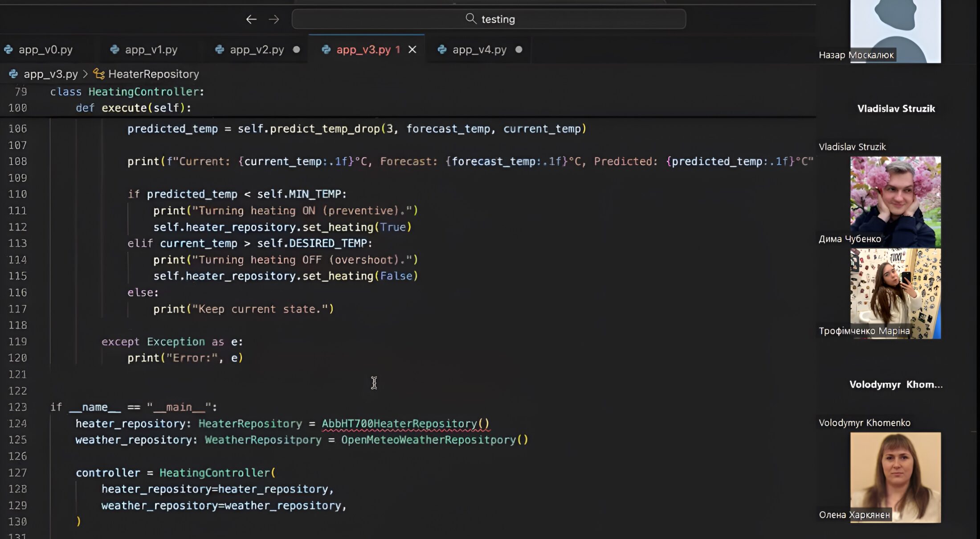Click Дима Чубенко participant video thumbnail
Image resolution: width=980 pixels, height=539 pixels.
point(895,202)
